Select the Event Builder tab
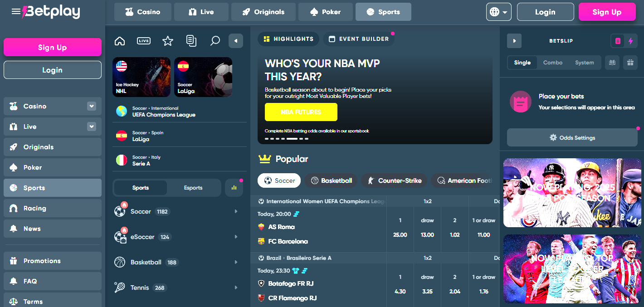Viewport: 644px width, 307px height. [358, 39]
